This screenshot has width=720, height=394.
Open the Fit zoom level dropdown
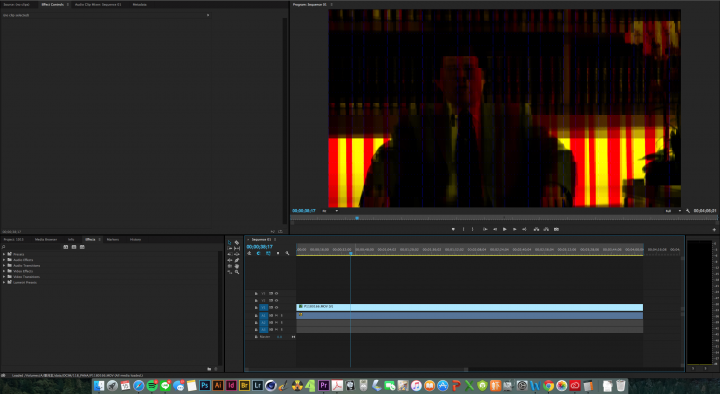(x=330, y=211)
